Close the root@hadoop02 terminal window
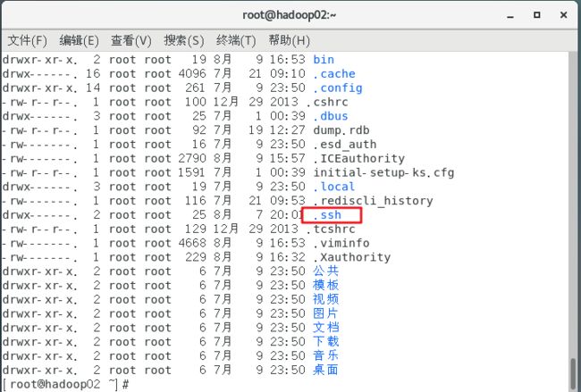The width and height of the screenshot is (581, 392). coord(564,15)
